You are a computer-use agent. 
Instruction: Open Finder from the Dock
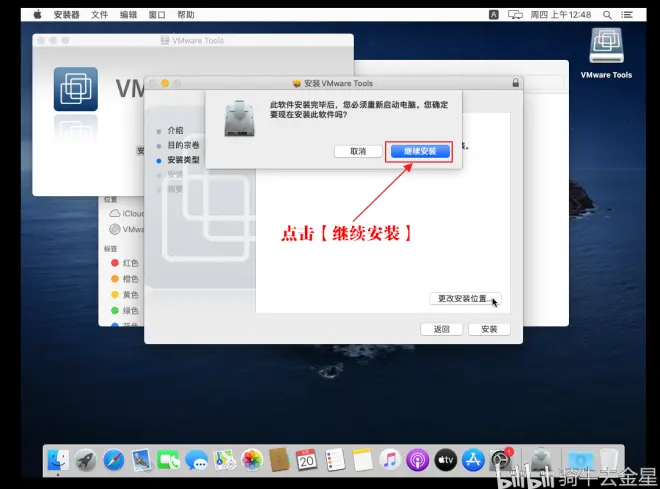58,460
